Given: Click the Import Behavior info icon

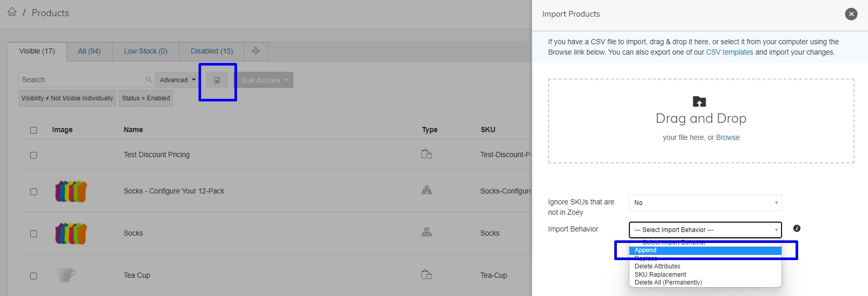Looking at the screenshot, I should pos(797,228).
